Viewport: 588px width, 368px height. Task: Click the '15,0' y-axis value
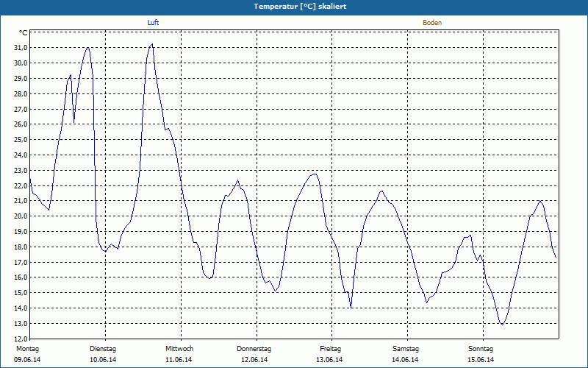click(21, 293)
